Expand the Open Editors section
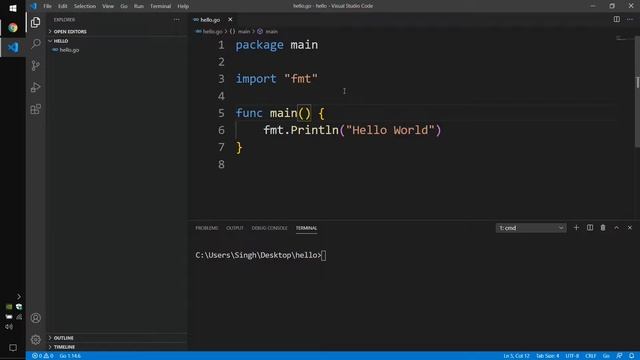Viewport: 640px width, 360px height. (70, 31)
